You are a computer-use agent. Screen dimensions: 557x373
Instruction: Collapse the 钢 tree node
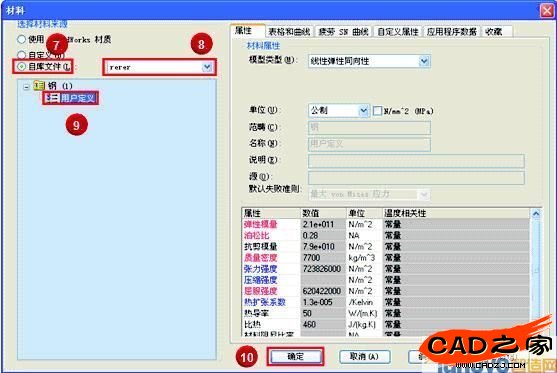coord(26,86)
